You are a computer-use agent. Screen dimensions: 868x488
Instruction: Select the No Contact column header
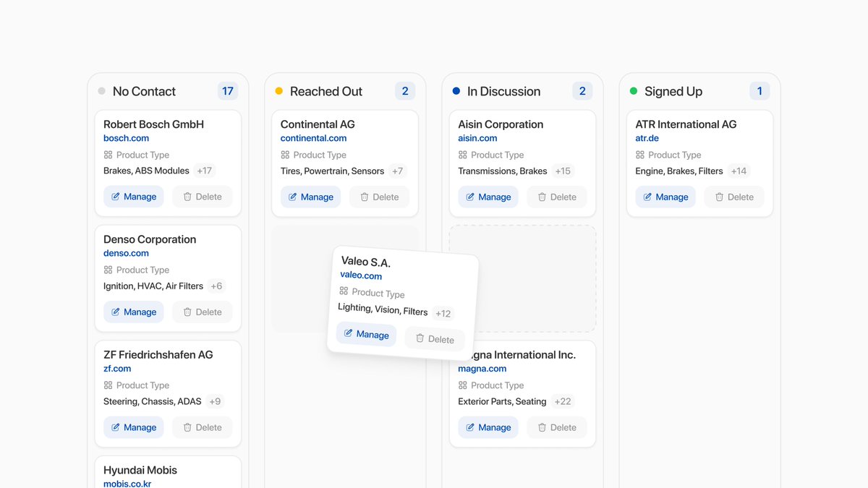click(144, 91)
